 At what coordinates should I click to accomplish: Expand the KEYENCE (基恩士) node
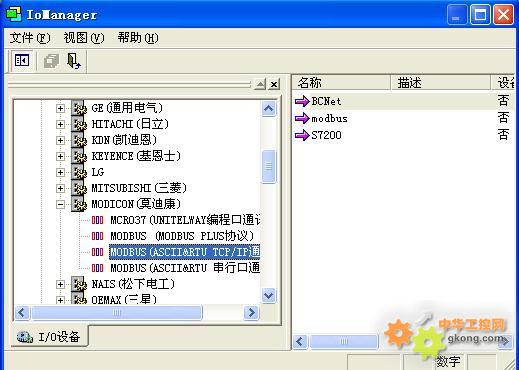[60, 156]
